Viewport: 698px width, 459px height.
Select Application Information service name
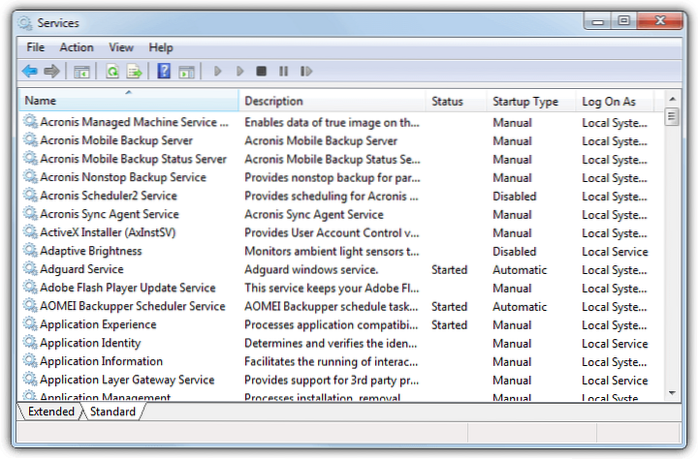101,361
